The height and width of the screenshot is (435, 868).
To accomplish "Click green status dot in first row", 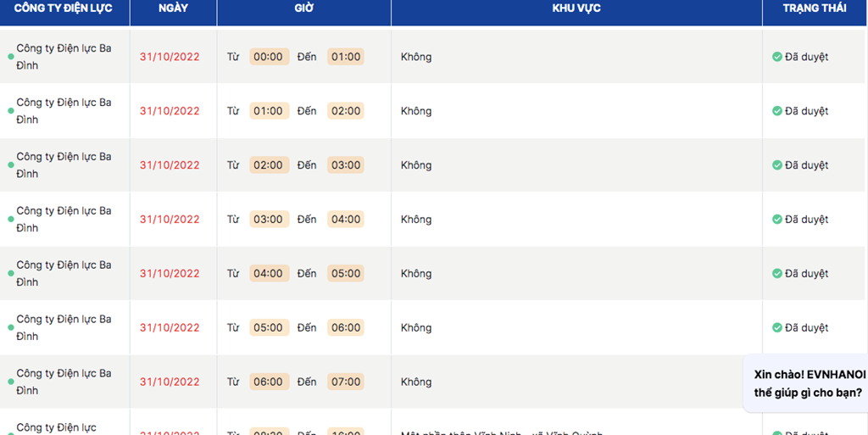I will 10,57.
